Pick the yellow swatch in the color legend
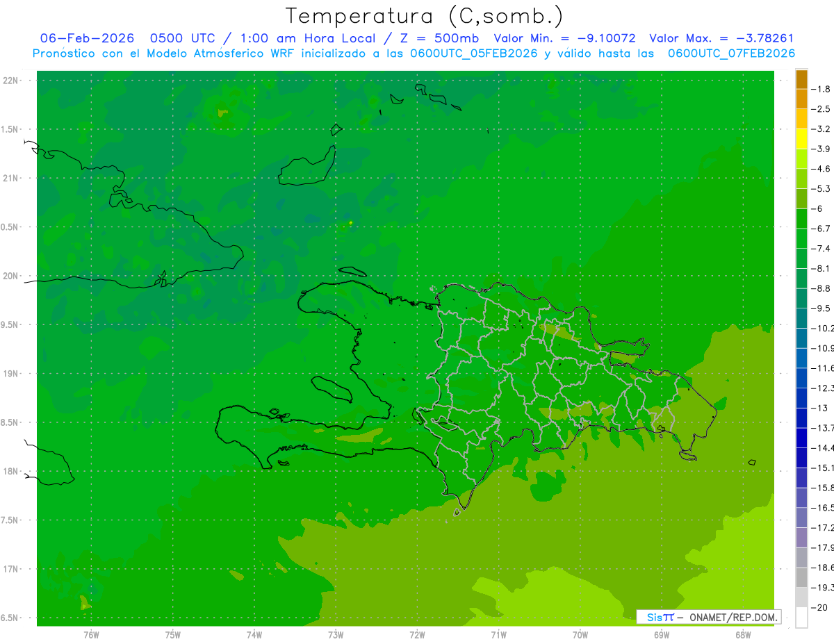 pyautogui.click(x=801, y=139)
